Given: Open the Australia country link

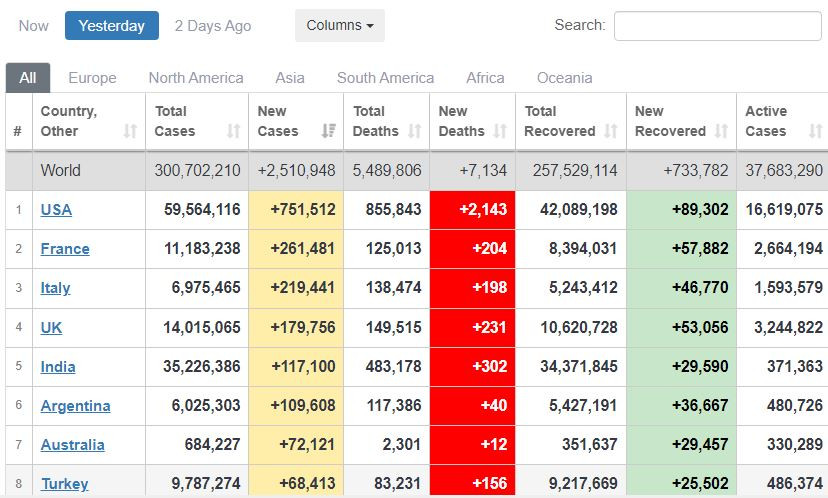Looking at the screenshot, I should click(x=72, y=445).
